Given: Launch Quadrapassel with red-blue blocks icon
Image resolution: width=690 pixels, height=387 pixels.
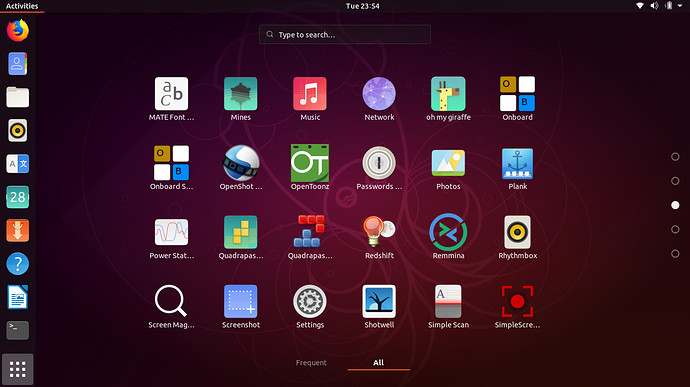Looking at the screenshot, I should (x=310, y=231).
